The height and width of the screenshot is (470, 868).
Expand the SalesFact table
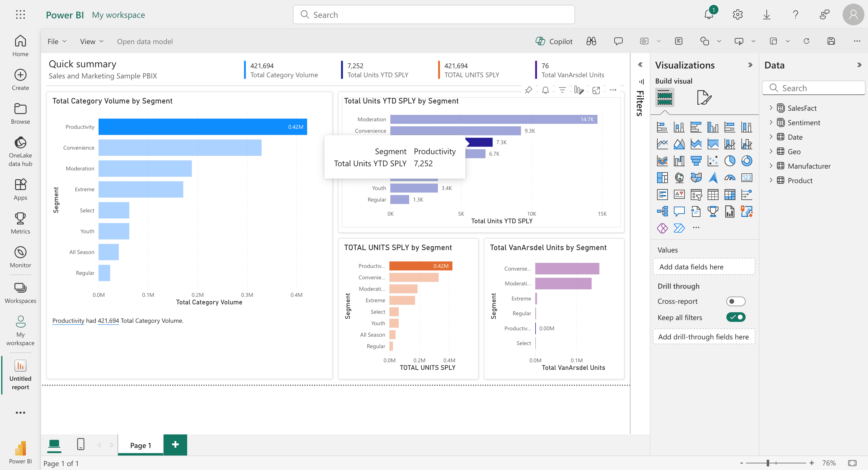click(770, 108)
